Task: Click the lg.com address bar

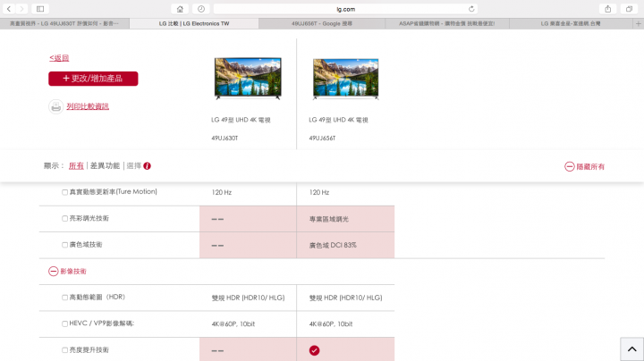Action: (346, 9)
